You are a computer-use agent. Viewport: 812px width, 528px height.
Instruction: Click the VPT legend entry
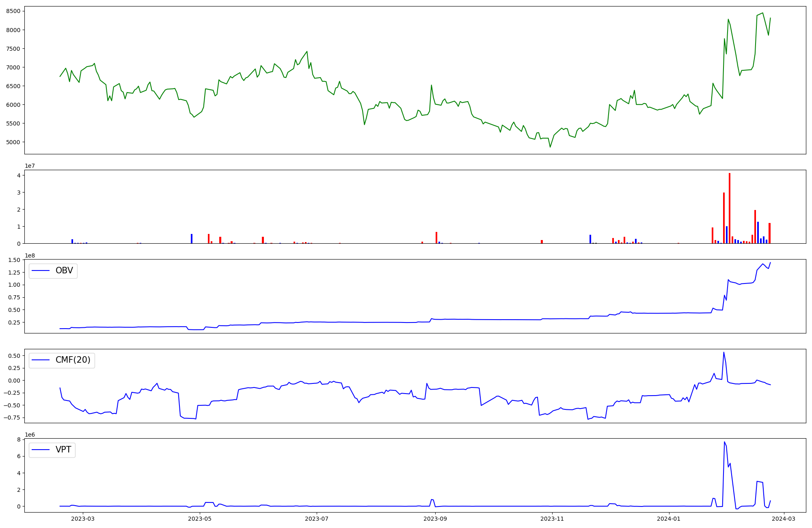pyautogui.click(x=52, y=450)
